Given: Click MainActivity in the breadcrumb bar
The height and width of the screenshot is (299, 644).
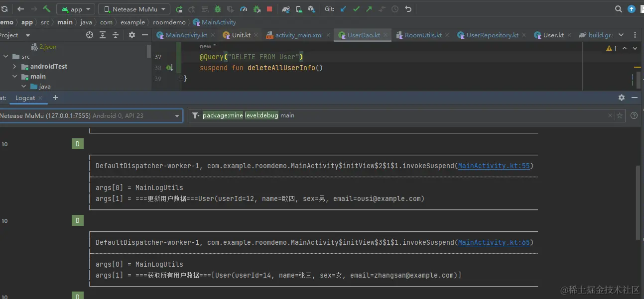Looking at the screenshot, I should [215, 22].
